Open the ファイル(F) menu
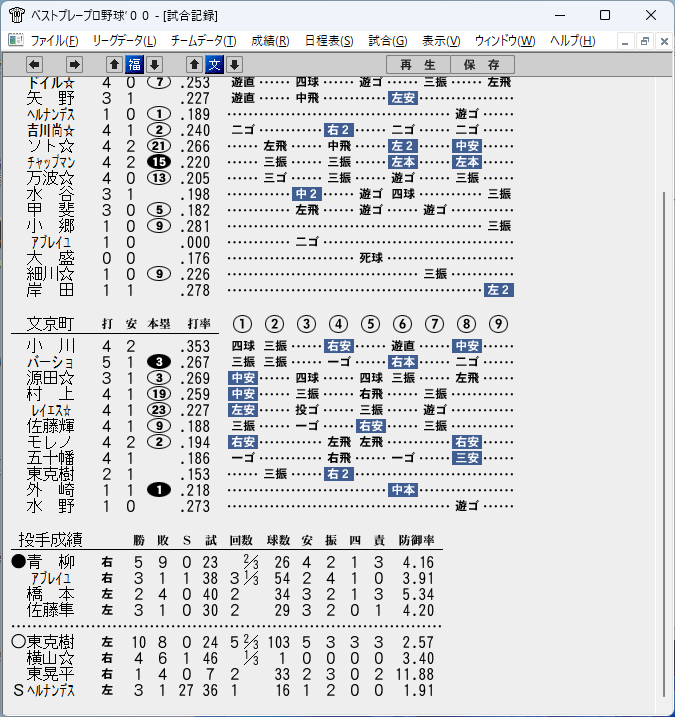 pyautogui.click(x=54, y=41)
